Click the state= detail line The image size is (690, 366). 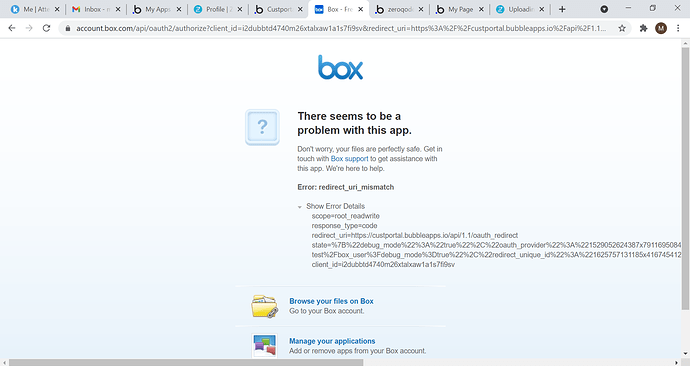point(496,245)
